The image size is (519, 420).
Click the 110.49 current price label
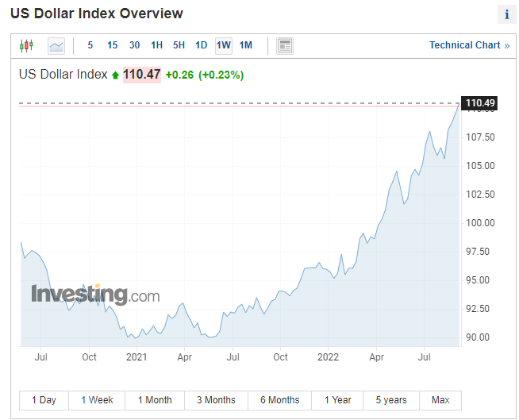(x=480, y=103)
